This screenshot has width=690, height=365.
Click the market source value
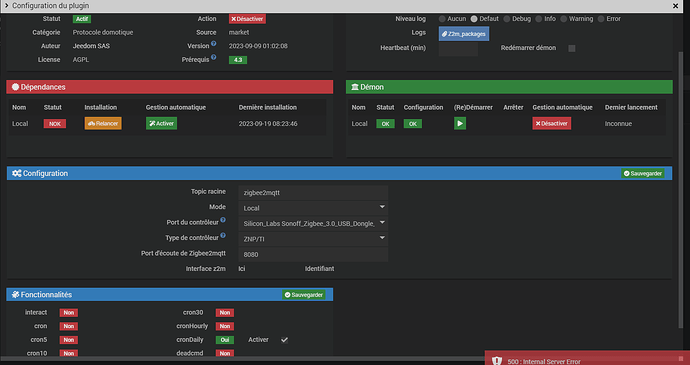point(239,32)
